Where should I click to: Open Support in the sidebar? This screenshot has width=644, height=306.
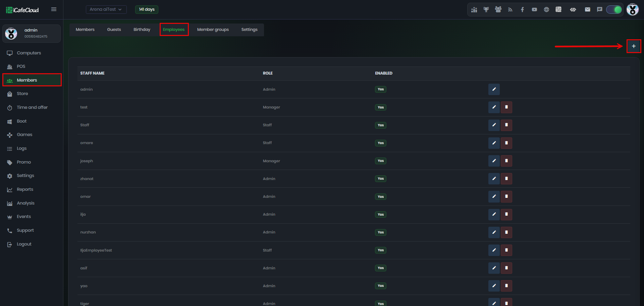pos(32,230)
